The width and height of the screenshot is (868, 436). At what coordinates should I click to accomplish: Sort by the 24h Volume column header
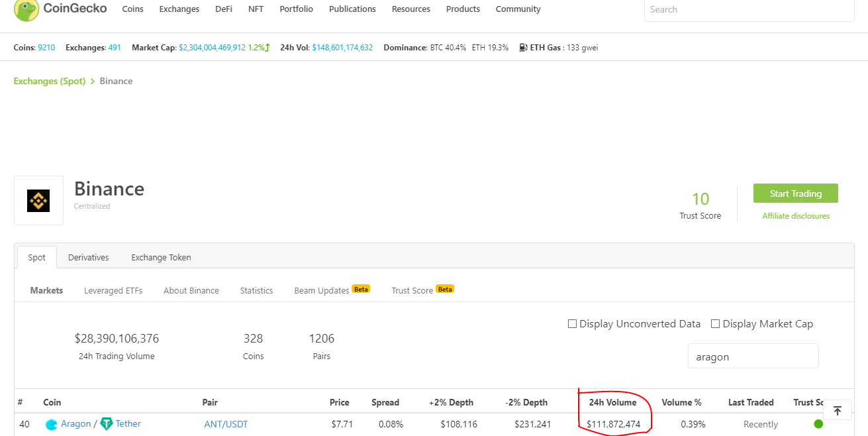pos(612,402)
